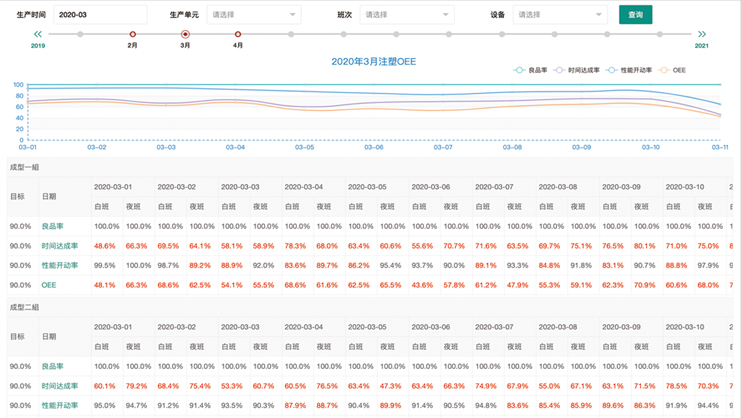The width and height of the screenshot is (741, 418).
Task: Click the previous year double-arrow icon
Action: pyautogui.click(x=38, y=34)
